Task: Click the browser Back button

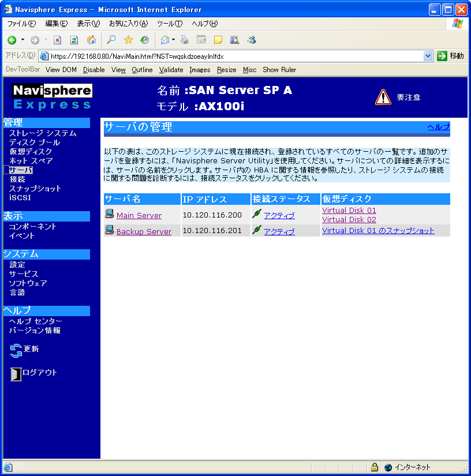Action: [x=12, y=40]
